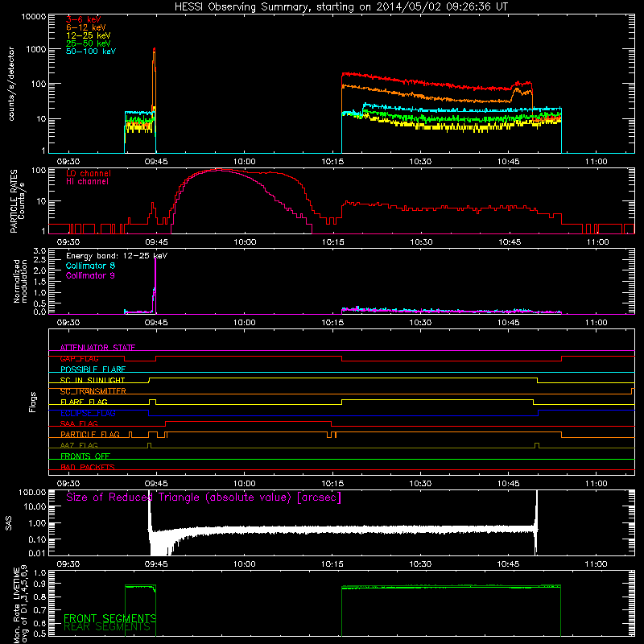644x644 pixels.
Task: Select the 12-25 keV legend label
Action: tap(88, 35)
